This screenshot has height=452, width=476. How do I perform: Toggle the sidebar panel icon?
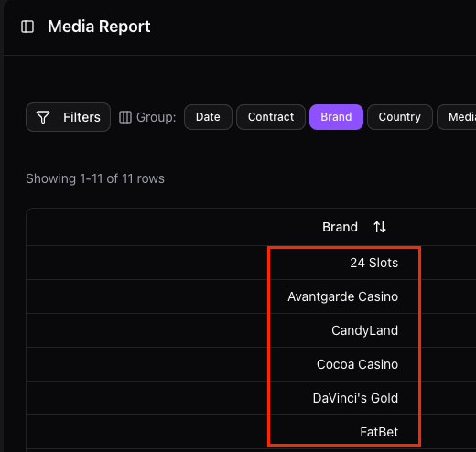tap(27, 27)
